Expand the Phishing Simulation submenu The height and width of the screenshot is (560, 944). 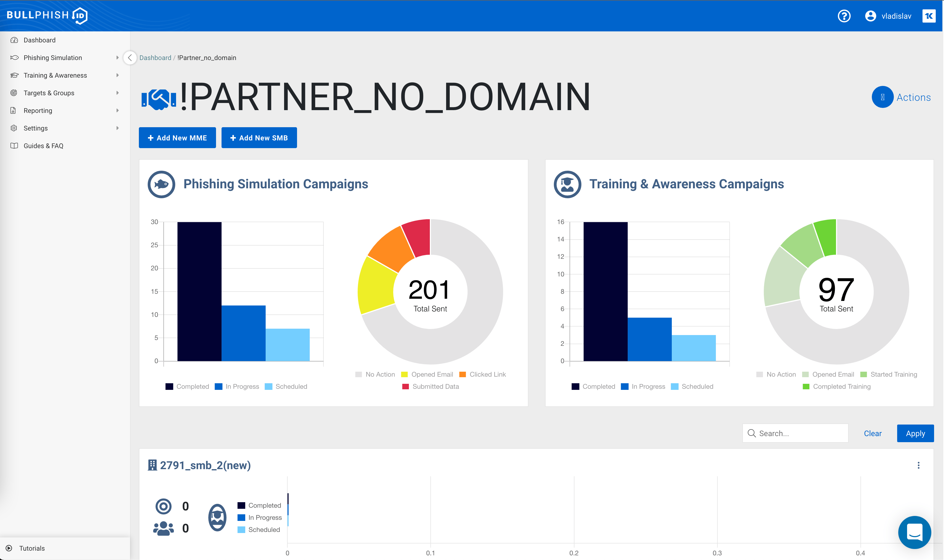[x=117, y=58]
